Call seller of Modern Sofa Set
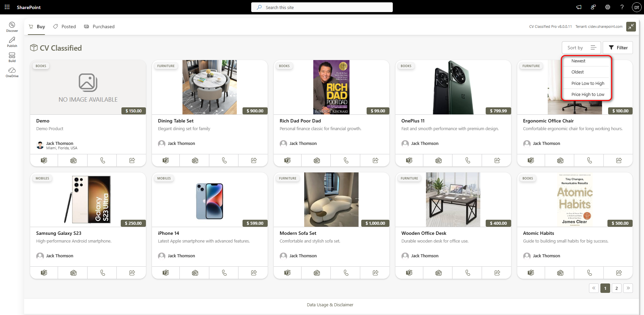The height and width of the screenshot is (315, 644). coord(346,273)
